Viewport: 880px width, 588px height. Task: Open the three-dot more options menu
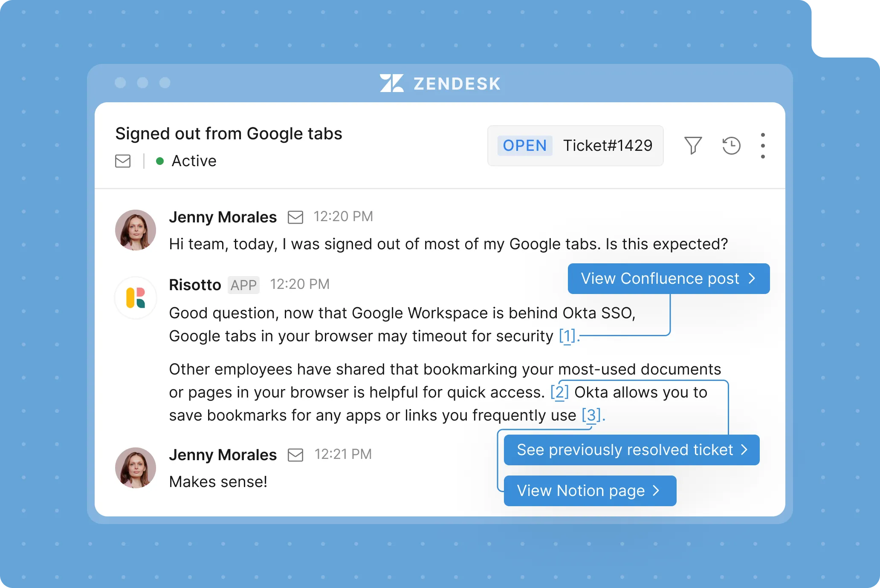(x=763, y=146)
